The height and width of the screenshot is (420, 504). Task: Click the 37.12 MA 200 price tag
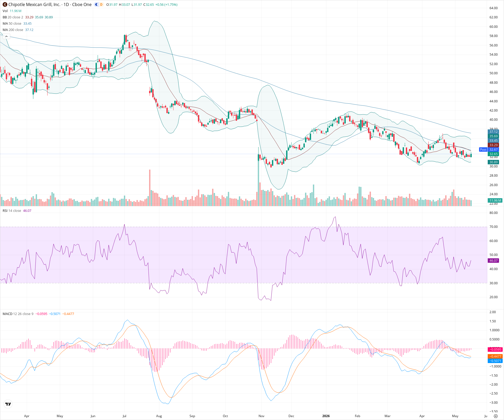click(493, 132)
